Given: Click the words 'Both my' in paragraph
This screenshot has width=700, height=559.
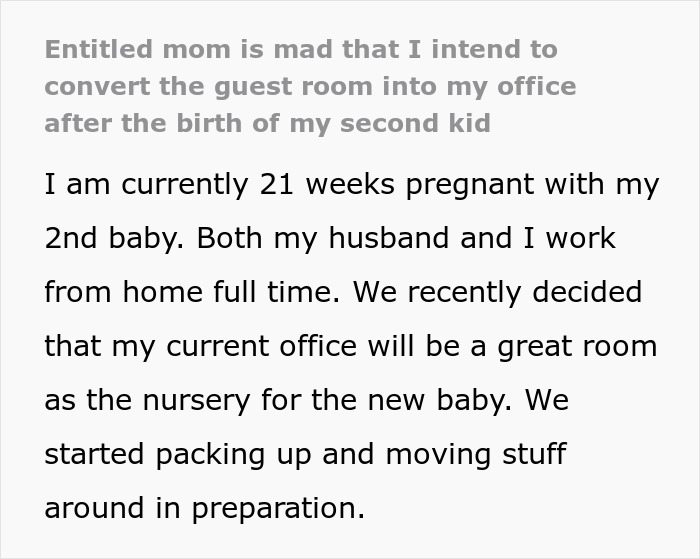Looking at the screenshot, I should 255,238.
